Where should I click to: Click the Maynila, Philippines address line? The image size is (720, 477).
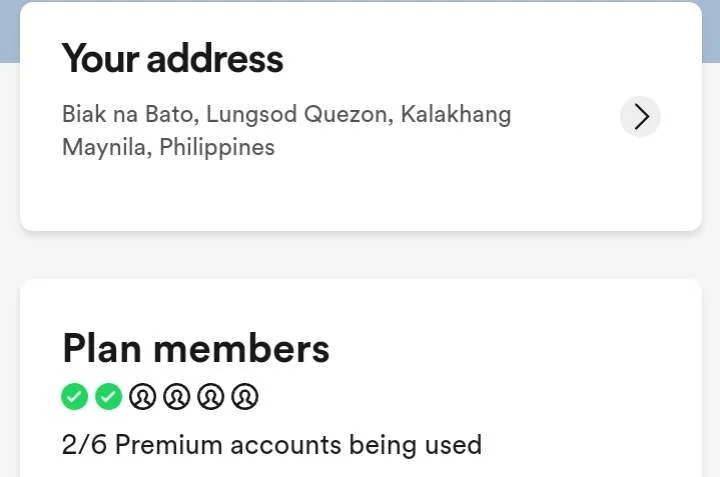168,147
